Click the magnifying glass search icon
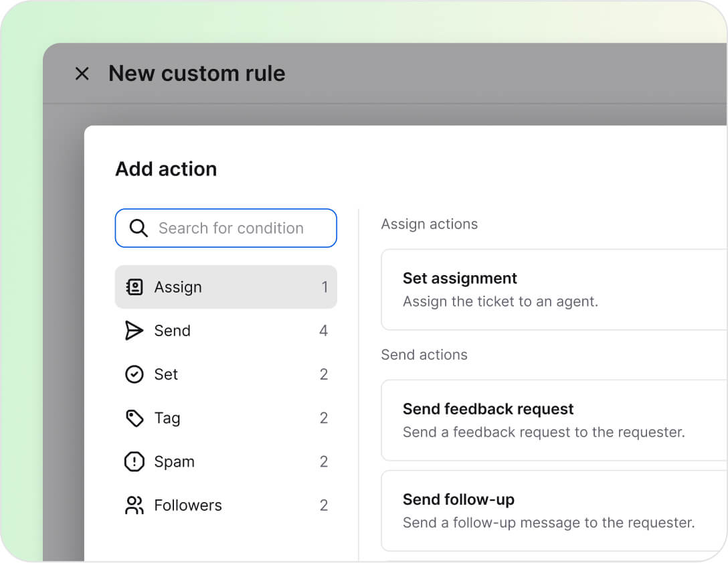 pos(139,228)
